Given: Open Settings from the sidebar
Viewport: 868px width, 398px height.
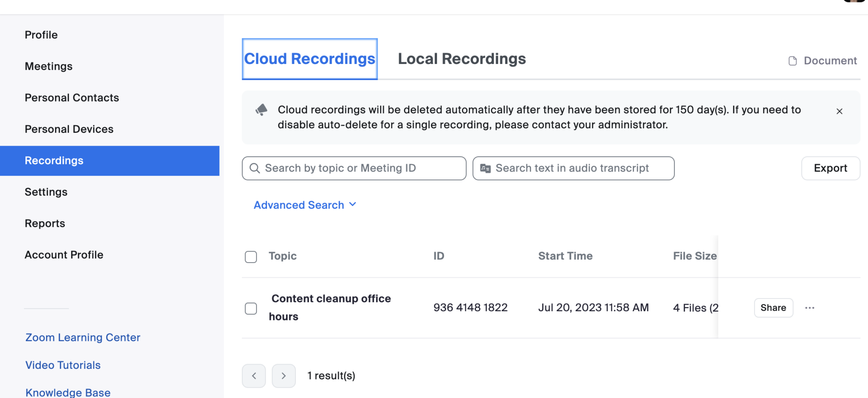Looking at the screenshot, I should [46, 192].
